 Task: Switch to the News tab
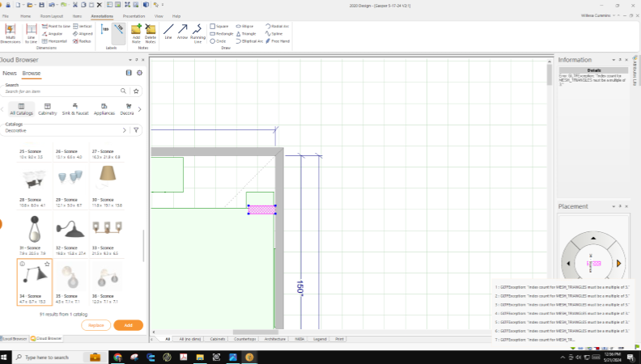pyautogui.click(x=10, y=73)
